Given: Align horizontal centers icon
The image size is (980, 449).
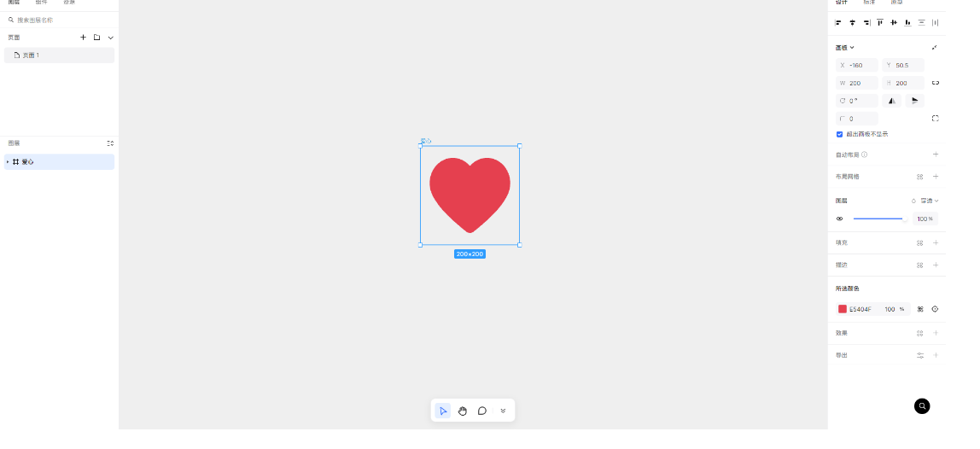Looking at the screenshot, I should pos(852,22).
